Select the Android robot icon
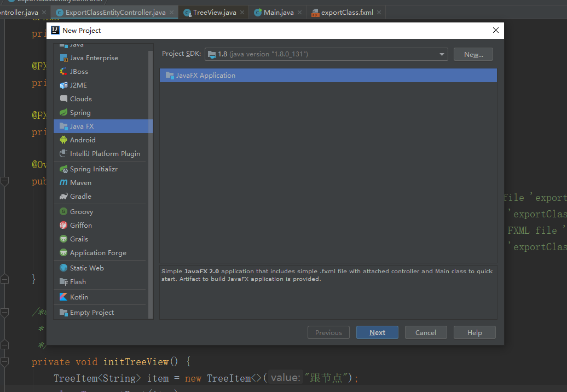567x392 pixels. pos(63,140)
